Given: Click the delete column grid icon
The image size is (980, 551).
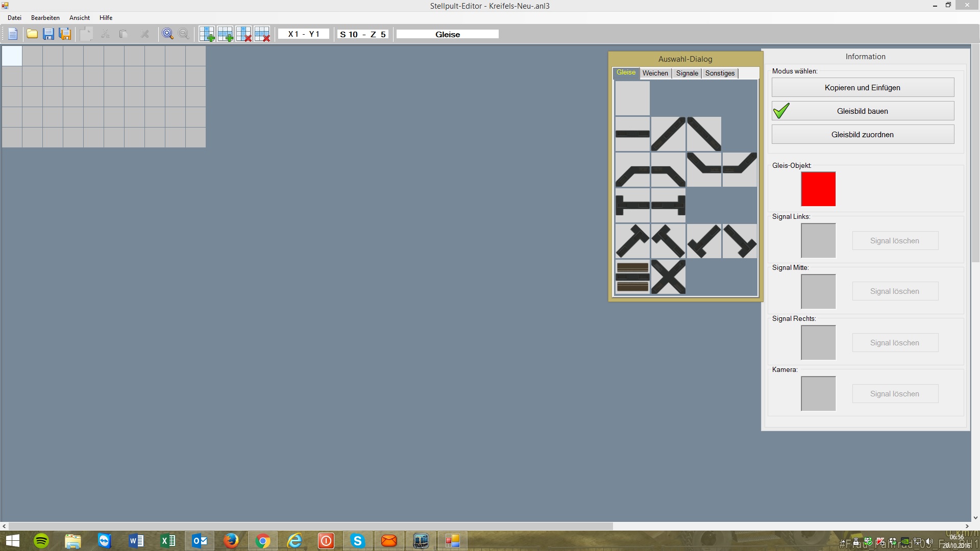Looking at the screenshot, I should pyautogui.click(x=243, y=34).
